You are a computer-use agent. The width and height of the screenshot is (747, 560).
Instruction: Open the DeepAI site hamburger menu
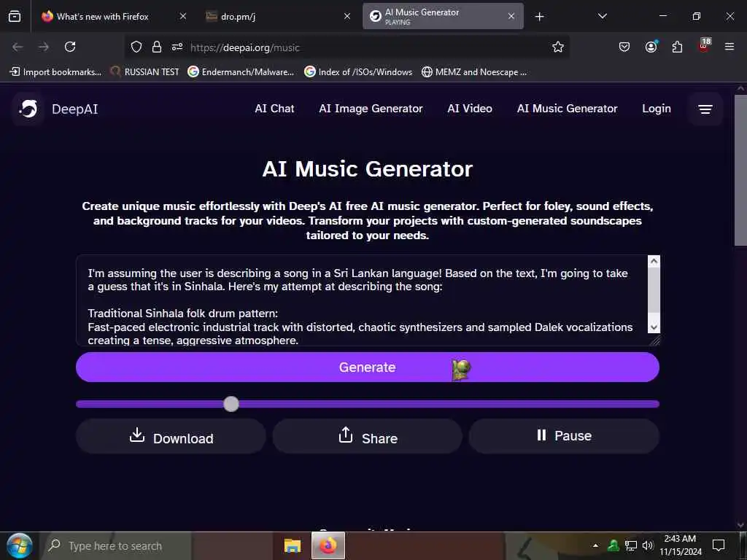pyautogui.click(x=705, y=109)
